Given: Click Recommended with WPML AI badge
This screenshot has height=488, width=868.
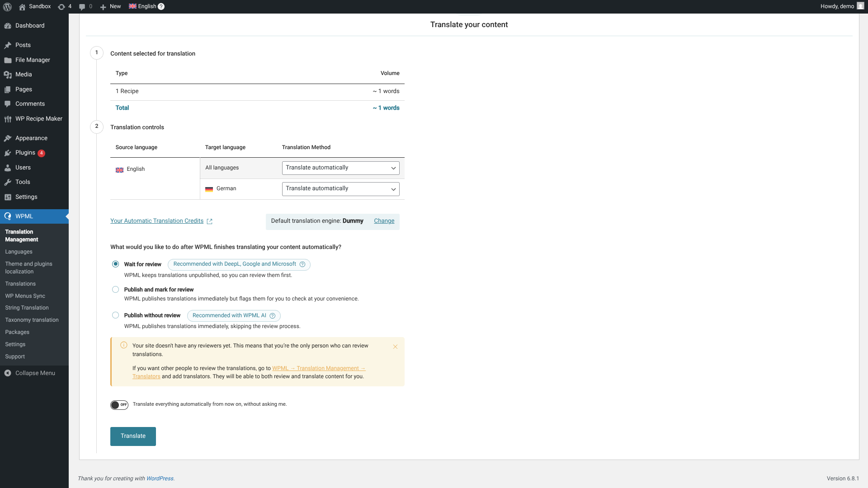Looking at the screenshot, I should click(x=234, y=316).
